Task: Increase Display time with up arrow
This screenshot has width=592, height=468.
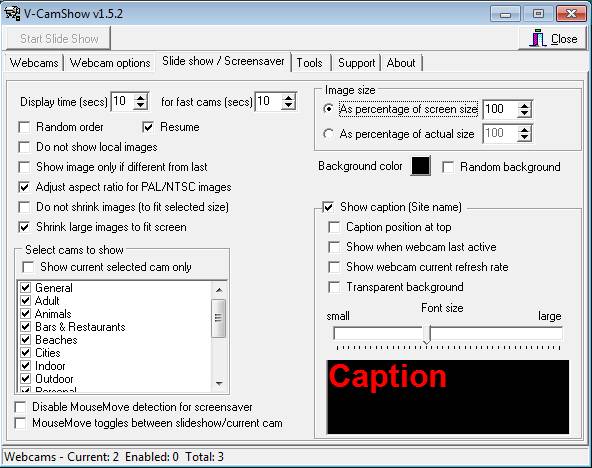Action: pyautogui.click(x=140, y=97)
